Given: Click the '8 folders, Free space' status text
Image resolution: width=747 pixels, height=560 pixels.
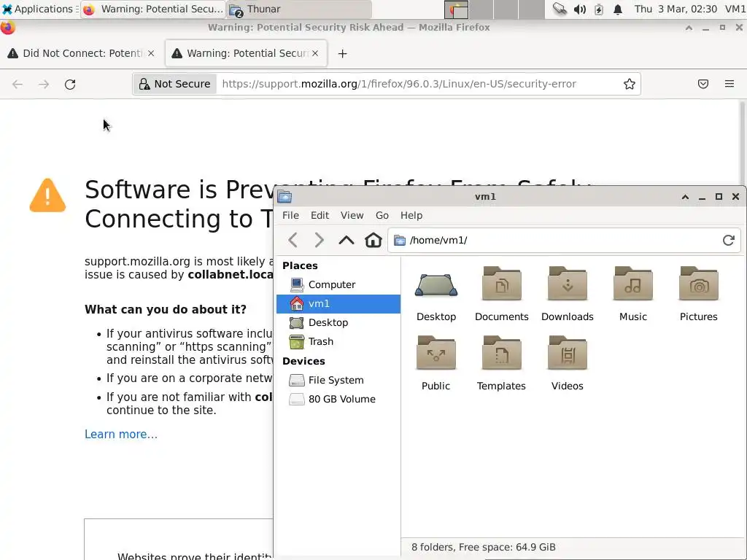Looking at the screenshot, I should point(484,547).
